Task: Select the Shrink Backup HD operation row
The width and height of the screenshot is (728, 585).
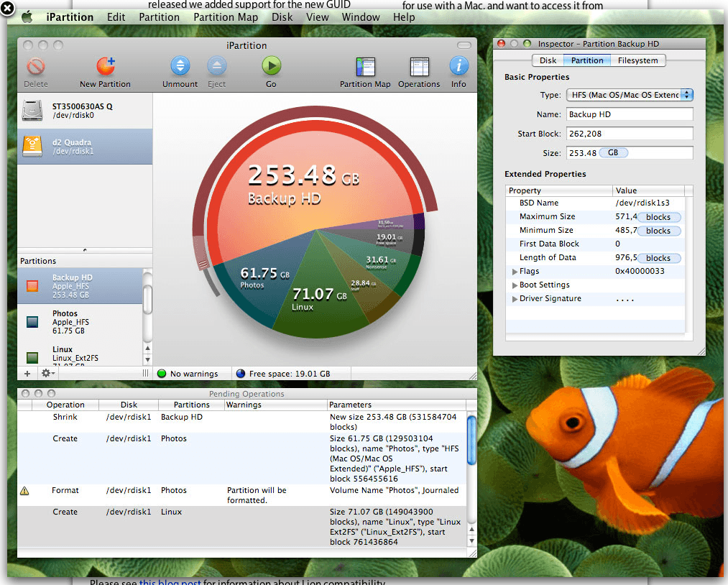Action: [242, 422]
